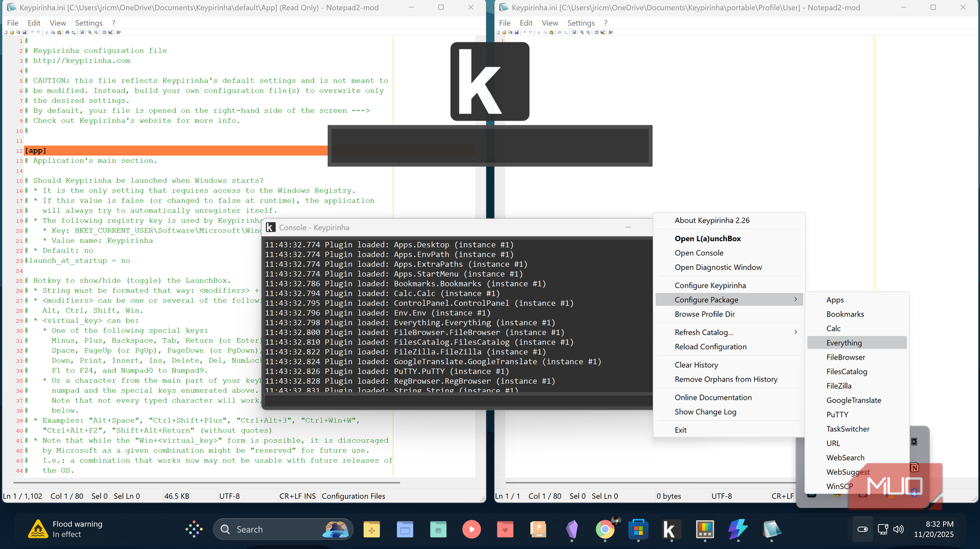Click Clear History in the Keypirinha menu

point(696,364)
